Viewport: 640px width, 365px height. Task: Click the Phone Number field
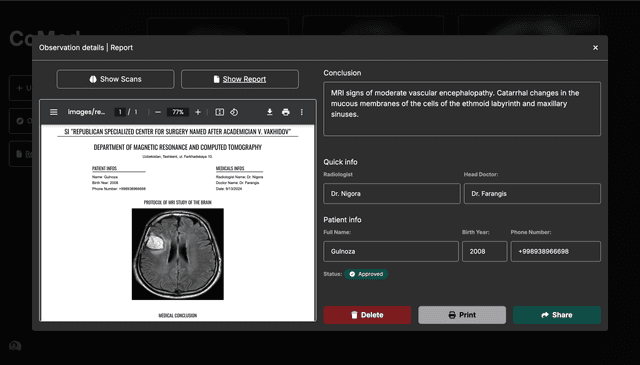point(556,251)
